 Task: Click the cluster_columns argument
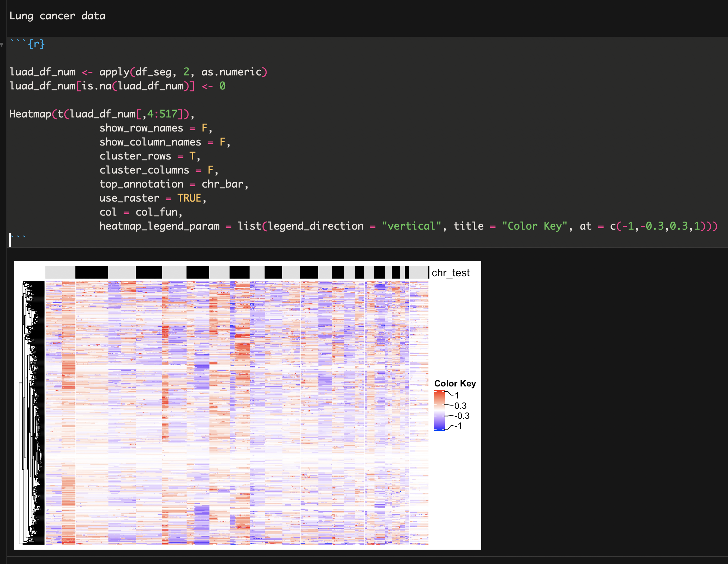[x=144, y=170]
